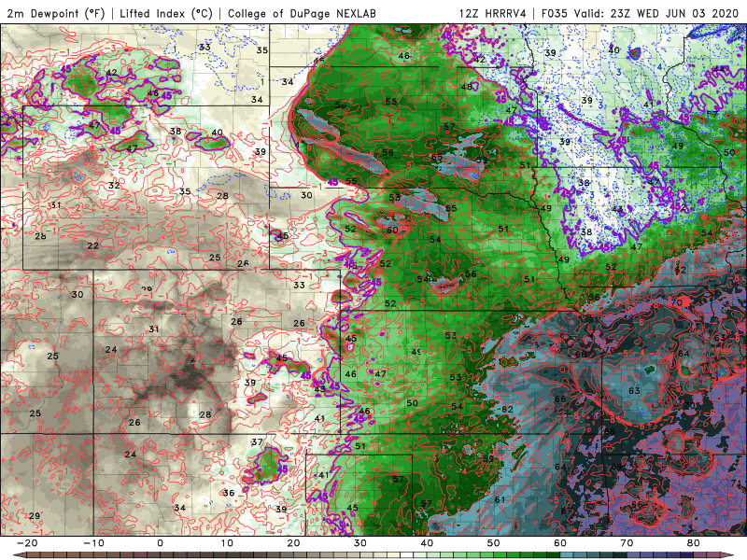Click the 'Lifted Index (°C)' title text
Image resolution: width=747 pixels, height=560 pixels.
pos(166,13)
